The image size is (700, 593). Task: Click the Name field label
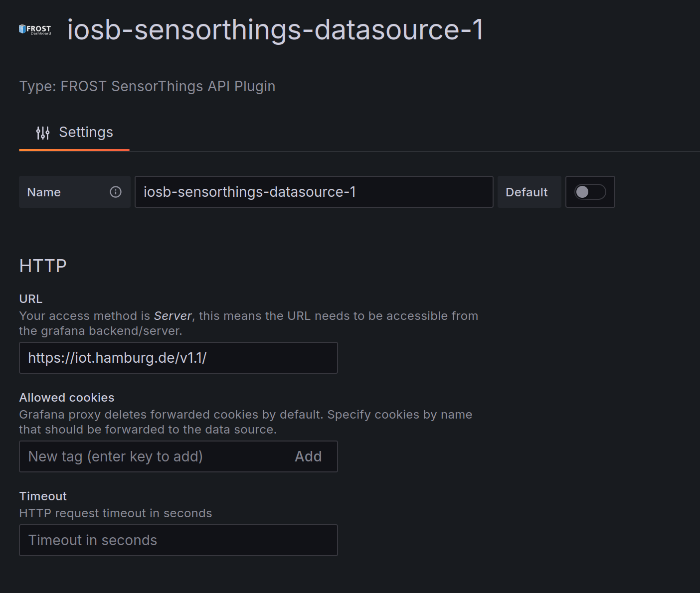(44, 192)
